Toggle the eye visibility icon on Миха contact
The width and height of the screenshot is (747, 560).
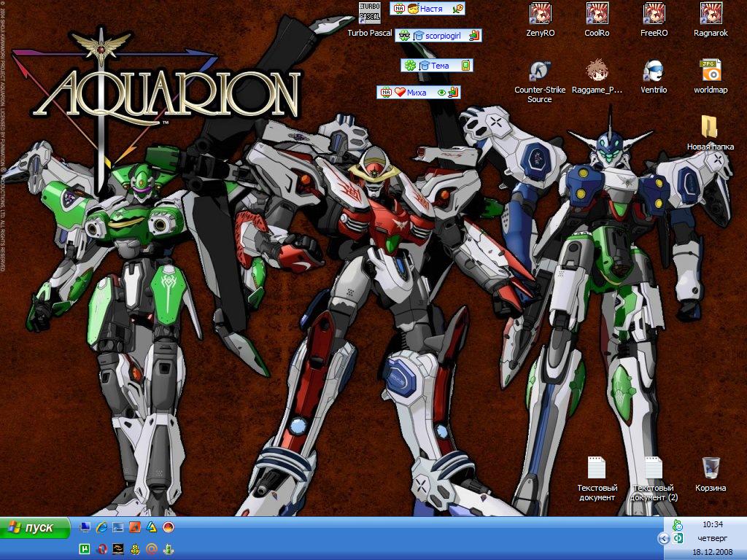(441, 93)
